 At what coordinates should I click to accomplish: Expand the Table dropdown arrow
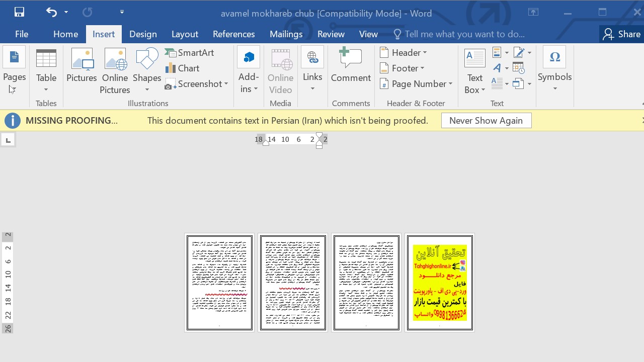tap(46, 90)
